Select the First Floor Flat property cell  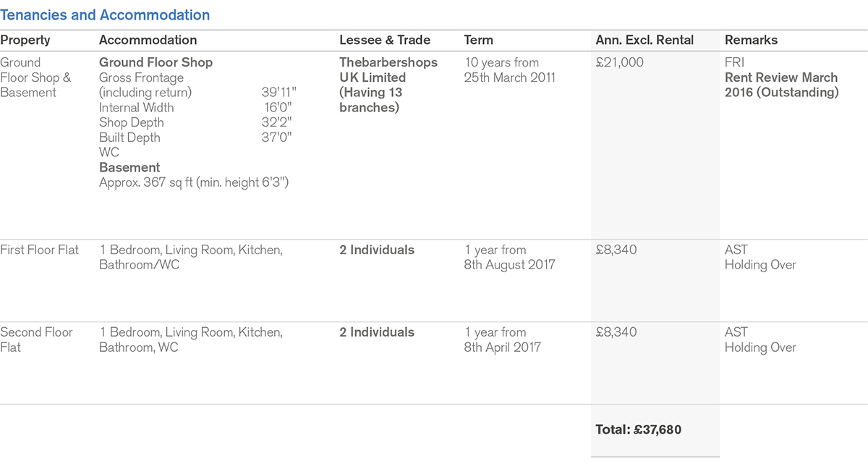pos(39,250)
